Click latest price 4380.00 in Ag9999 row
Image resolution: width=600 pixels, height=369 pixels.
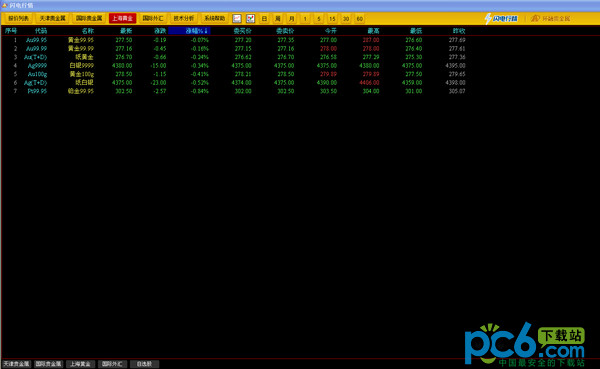[x=122, y=65]
